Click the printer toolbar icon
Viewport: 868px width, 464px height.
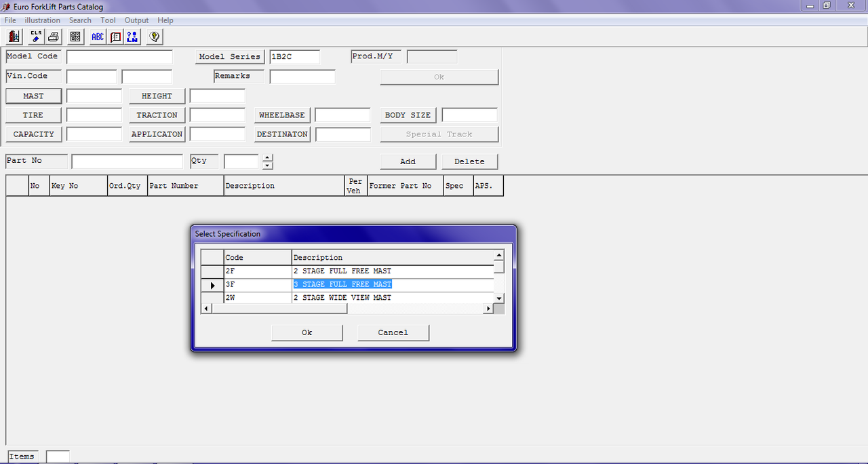click(x=54, y=37)
